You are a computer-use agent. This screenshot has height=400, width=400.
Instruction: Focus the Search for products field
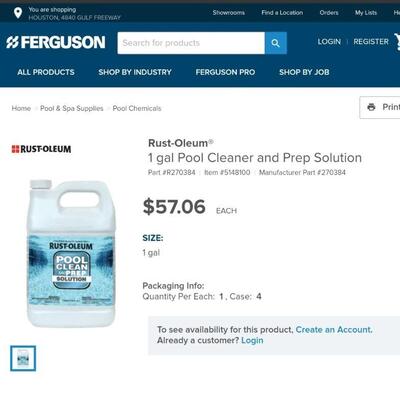click(191, 43)
